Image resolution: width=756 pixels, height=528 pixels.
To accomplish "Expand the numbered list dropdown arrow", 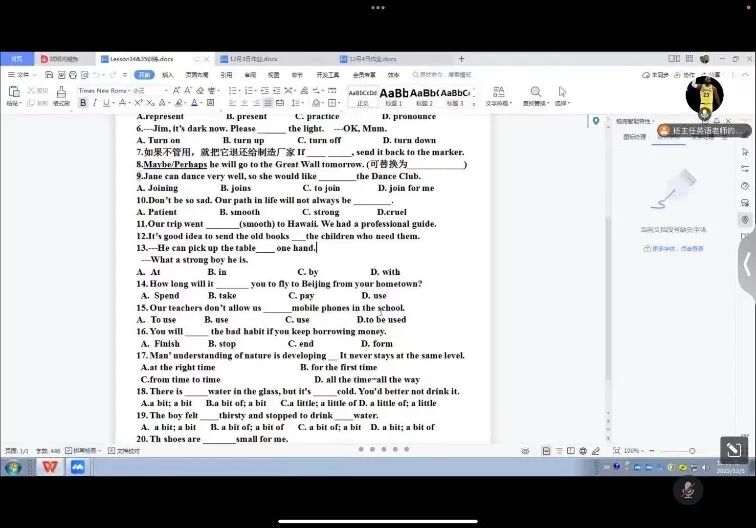I will pyautogui.click(x=255, y=91).
